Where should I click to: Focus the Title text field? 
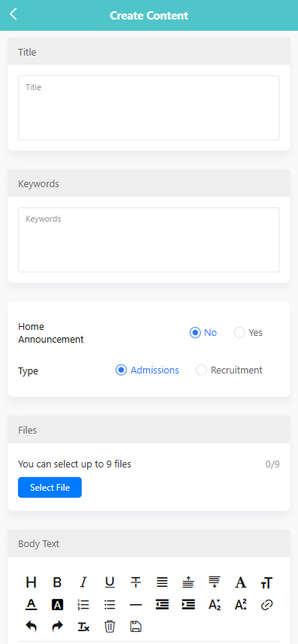pyautogui.click(x=149, y=107)
